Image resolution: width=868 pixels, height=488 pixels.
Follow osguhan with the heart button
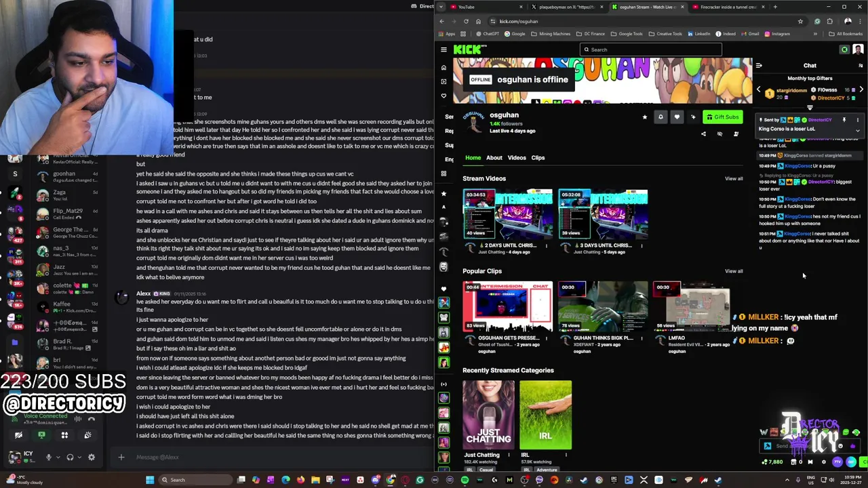pos(677,117)
